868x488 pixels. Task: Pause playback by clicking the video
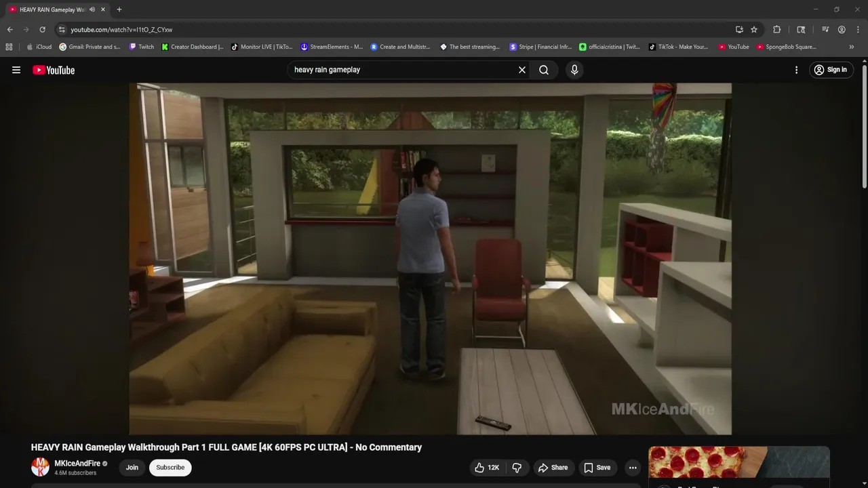click(x=431, y=258)
